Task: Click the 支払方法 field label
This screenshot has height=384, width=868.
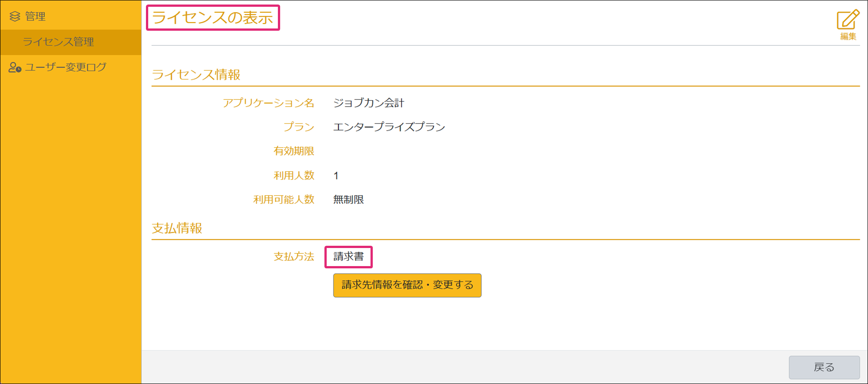Action: [x=294, y=257]
